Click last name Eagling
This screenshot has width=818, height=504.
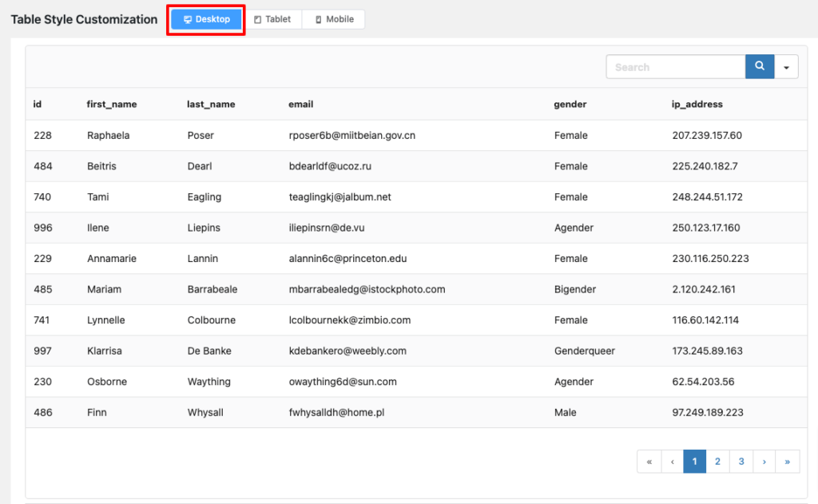[204, 197]
